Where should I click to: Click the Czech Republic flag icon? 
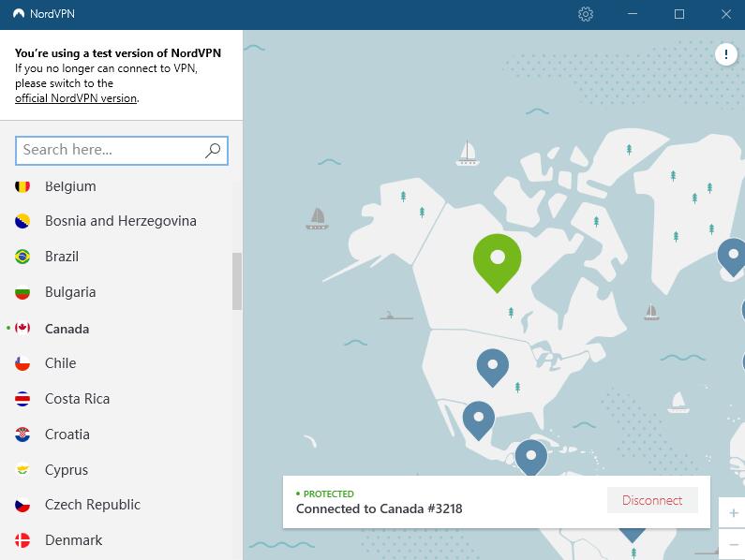tap(22, 505)
